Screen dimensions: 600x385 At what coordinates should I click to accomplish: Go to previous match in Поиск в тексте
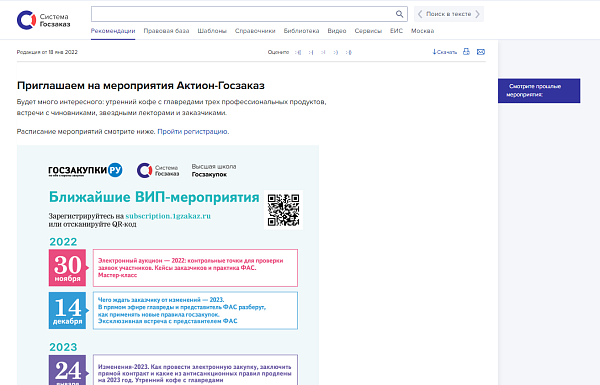[x=420, y=14]
